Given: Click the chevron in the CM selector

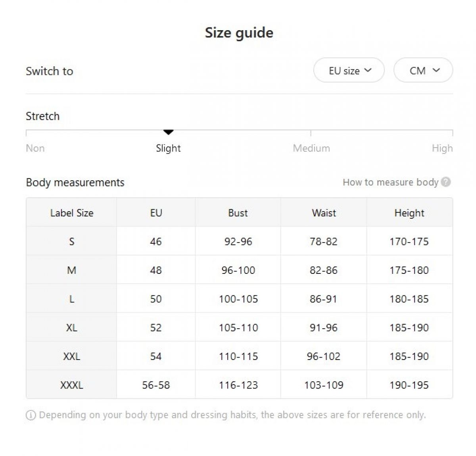Looking at the screenshot, I should [436, 70].
